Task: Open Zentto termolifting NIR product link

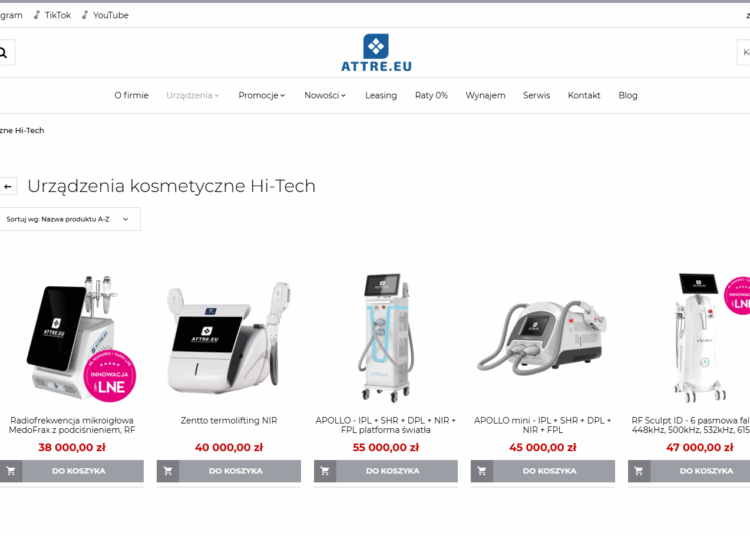Action: click(x=229, y=420)
